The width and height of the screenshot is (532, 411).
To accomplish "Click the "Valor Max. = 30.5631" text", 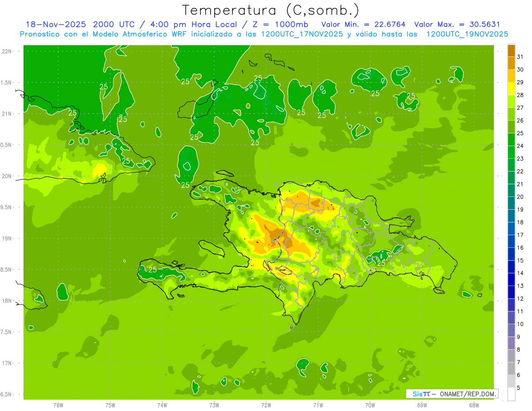I will 457,25.
